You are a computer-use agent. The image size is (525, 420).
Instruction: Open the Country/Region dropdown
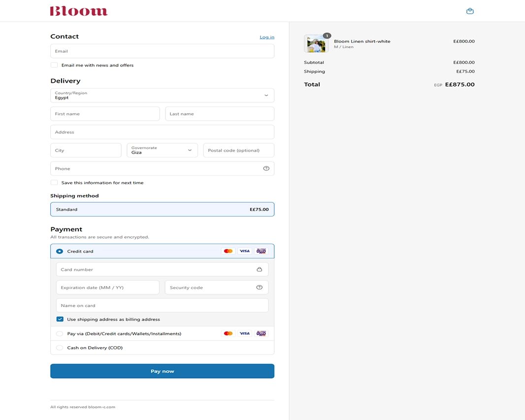163,96
